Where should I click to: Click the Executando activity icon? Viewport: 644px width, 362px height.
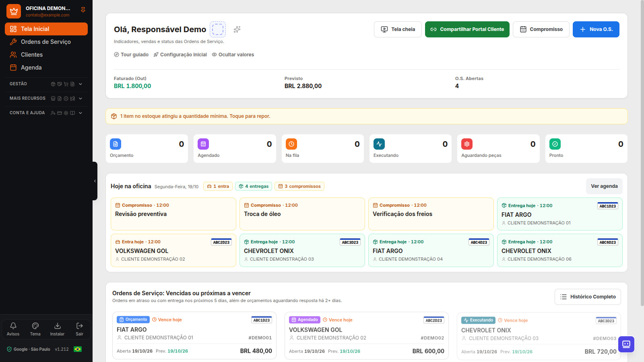click(379, 144)
